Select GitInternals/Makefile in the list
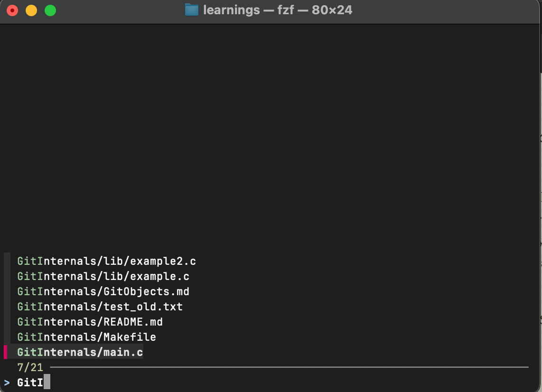The image size is (542, 392). (86, 336)
